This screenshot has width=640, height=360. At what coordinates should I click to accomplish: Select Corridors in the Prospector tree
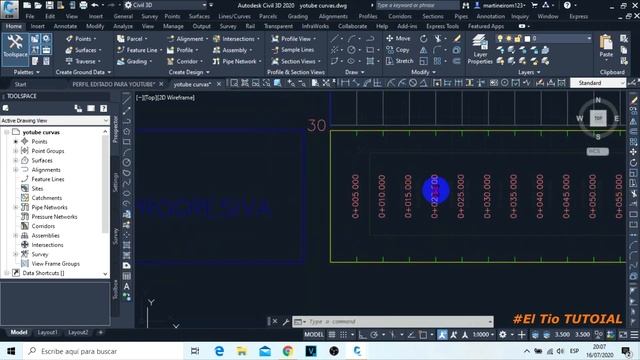(x=43, y=226)
